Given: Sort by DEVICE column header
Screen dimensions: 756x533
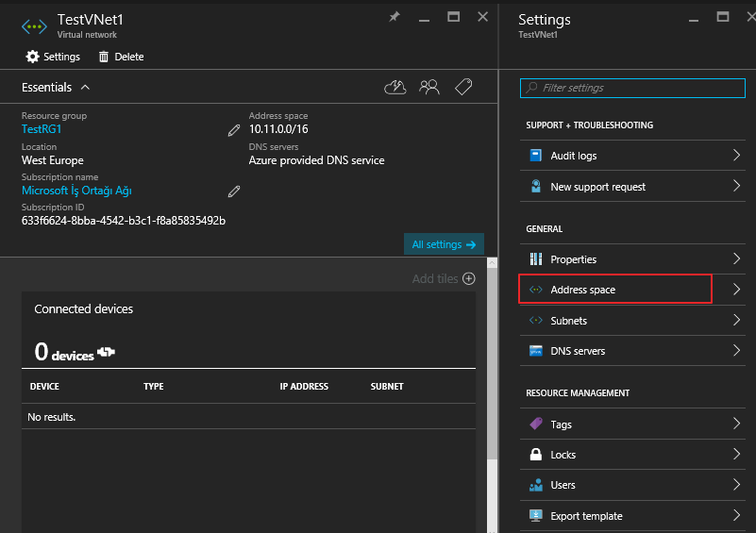Looking at the screenshot, I should 44,387.
